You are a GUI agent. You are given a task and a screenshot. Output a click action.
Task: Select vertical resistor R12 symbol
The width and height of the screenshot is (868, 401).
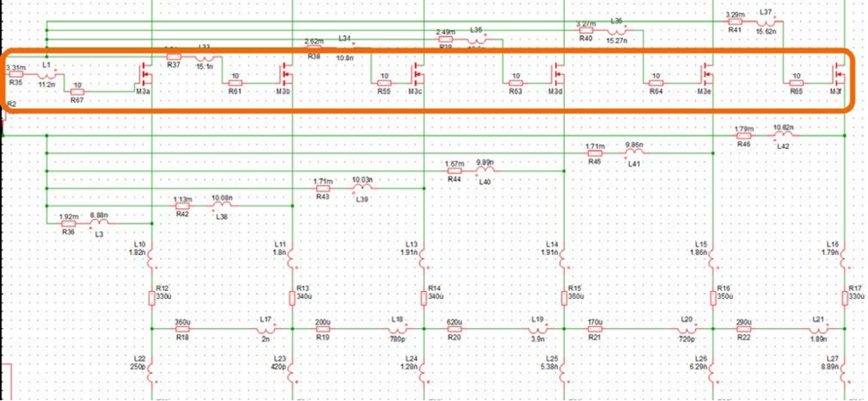[x=152, y=299]
